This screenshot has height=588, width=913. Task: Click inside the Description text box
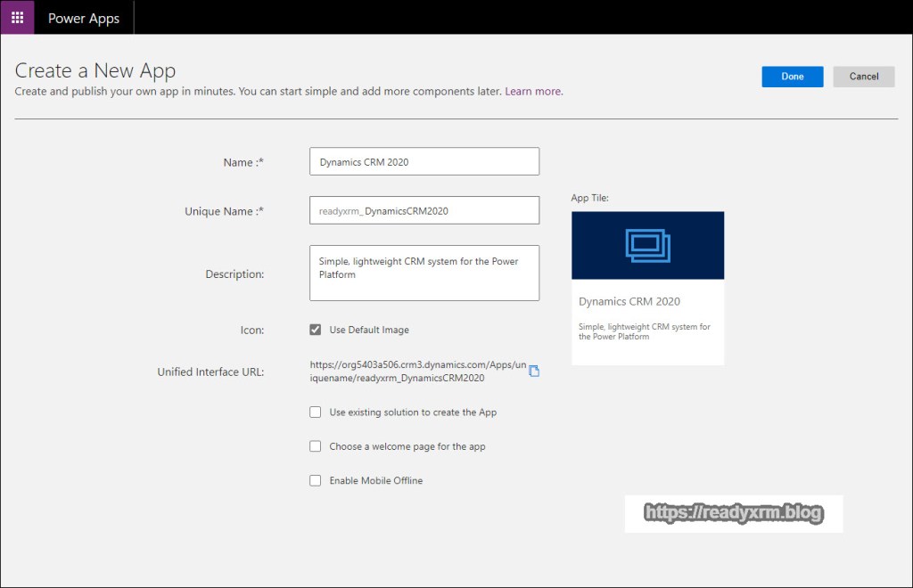click(x=424, y=274)
